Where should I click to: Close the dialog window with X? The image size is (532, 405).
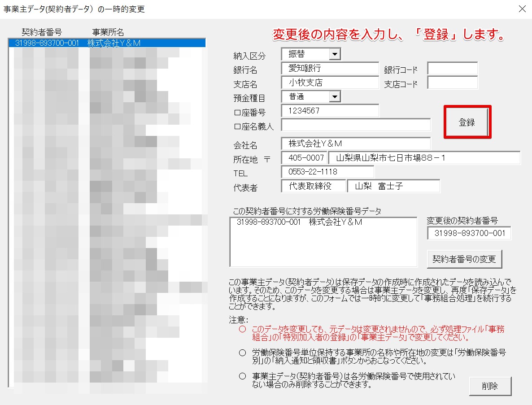pos(522,9)
